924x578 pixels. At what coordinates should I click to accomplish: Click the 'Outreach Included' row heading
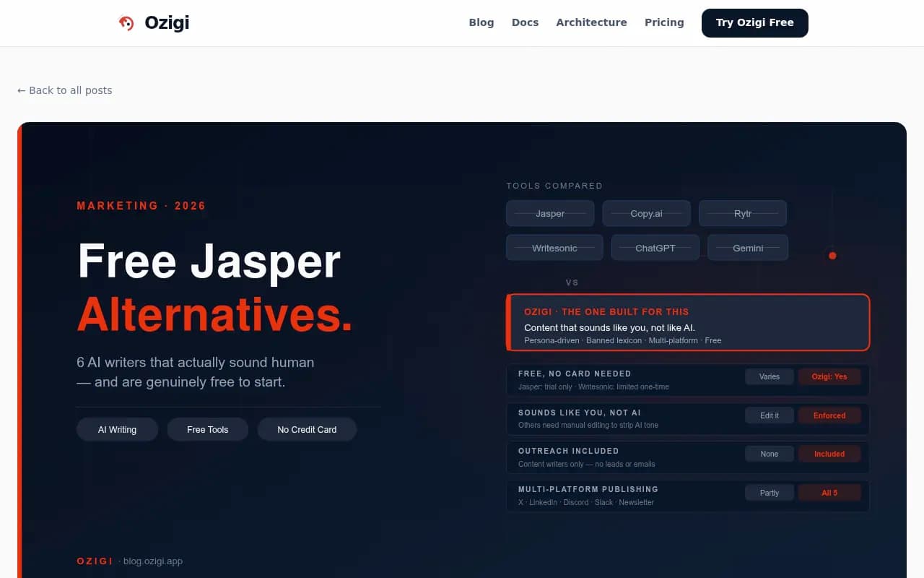tap(568, 451)
